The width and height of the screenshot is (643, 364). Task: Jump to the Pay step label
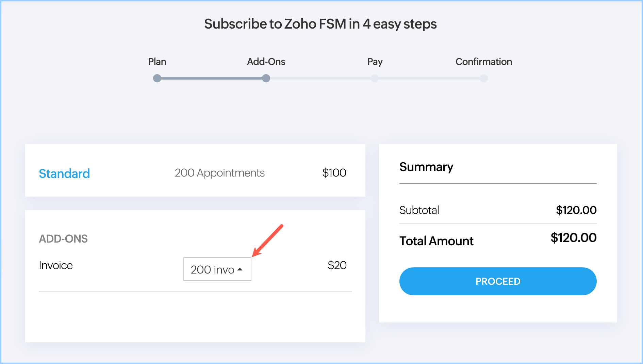(375, 62)
